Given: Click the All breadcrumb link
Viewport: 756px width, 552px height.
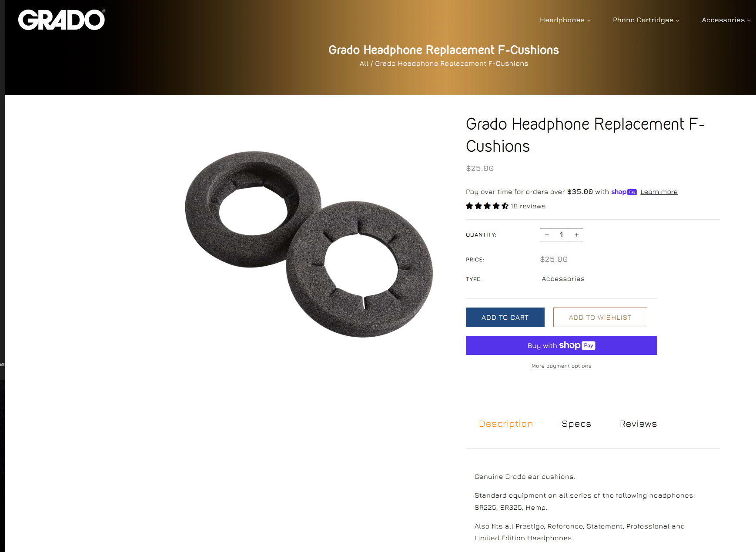Looking at the screenshot, I should (364, 64).
